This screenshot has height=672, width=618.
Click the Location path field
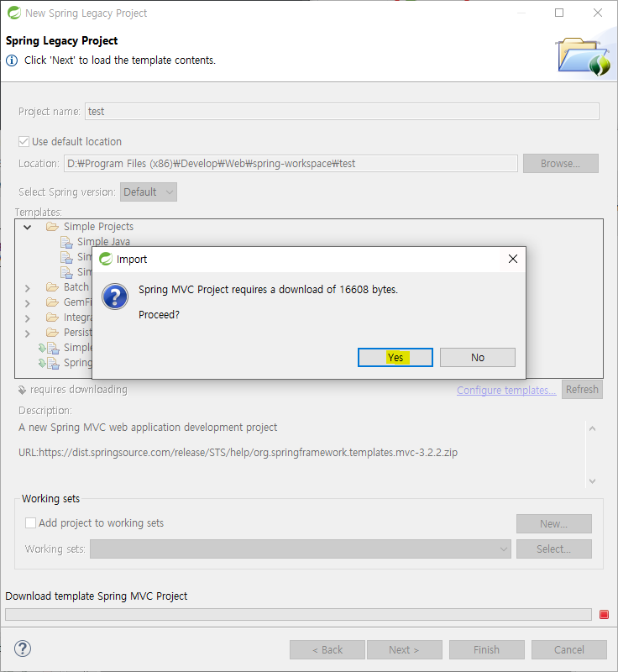coord(291,163)
